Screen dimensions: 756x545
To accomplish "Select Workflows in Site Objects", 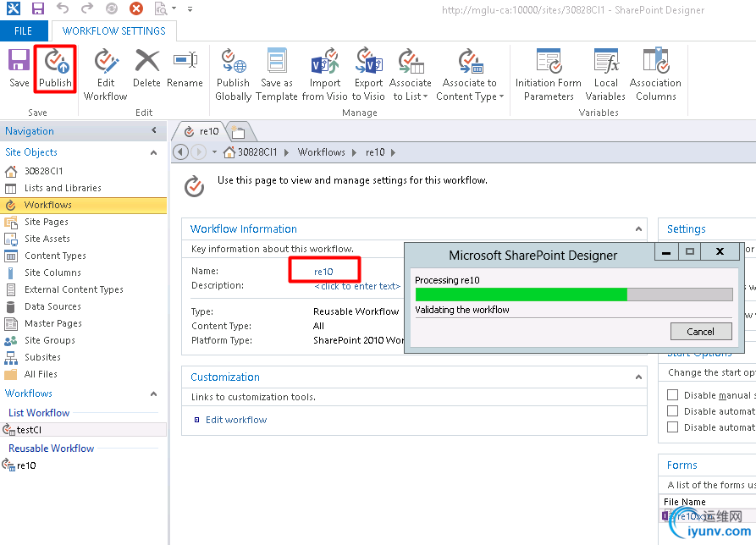I will coord(84,205).
